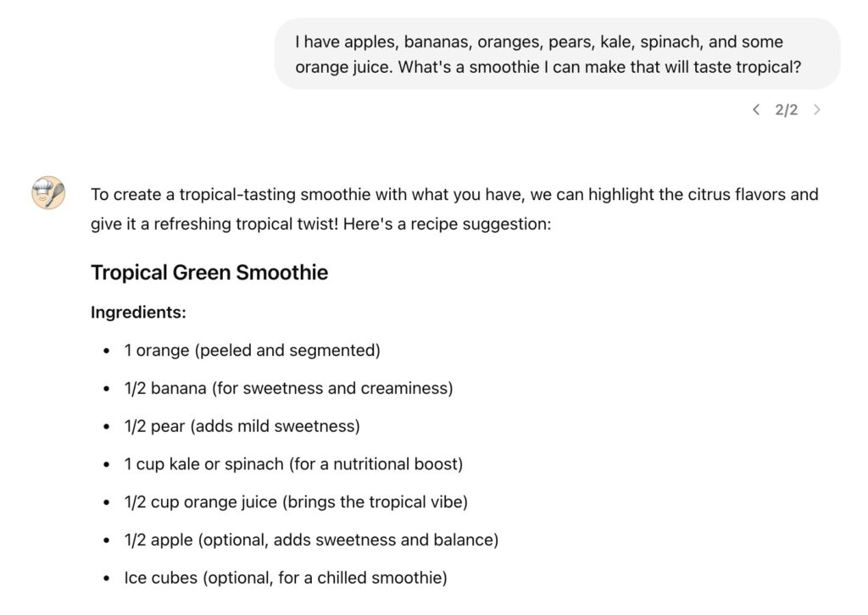
Task: Click the bullet dot before '1/2 pear'
Action: pos(106,427)
